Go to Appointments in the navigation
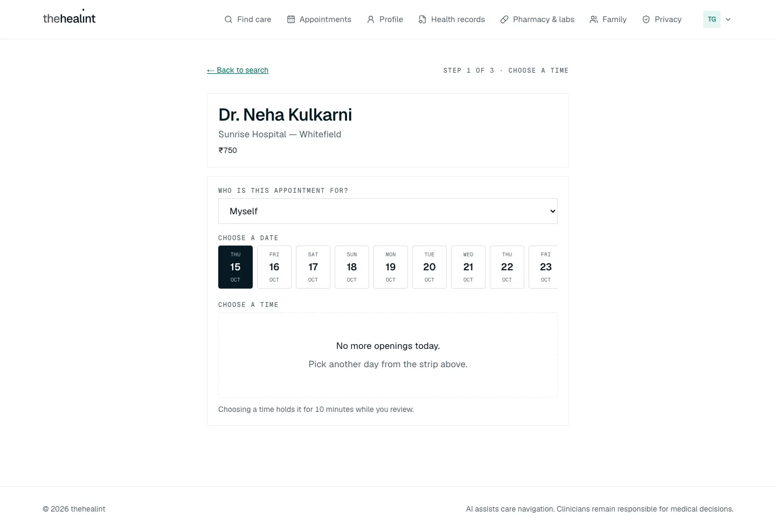776x532 pixels. click(319, 19)
